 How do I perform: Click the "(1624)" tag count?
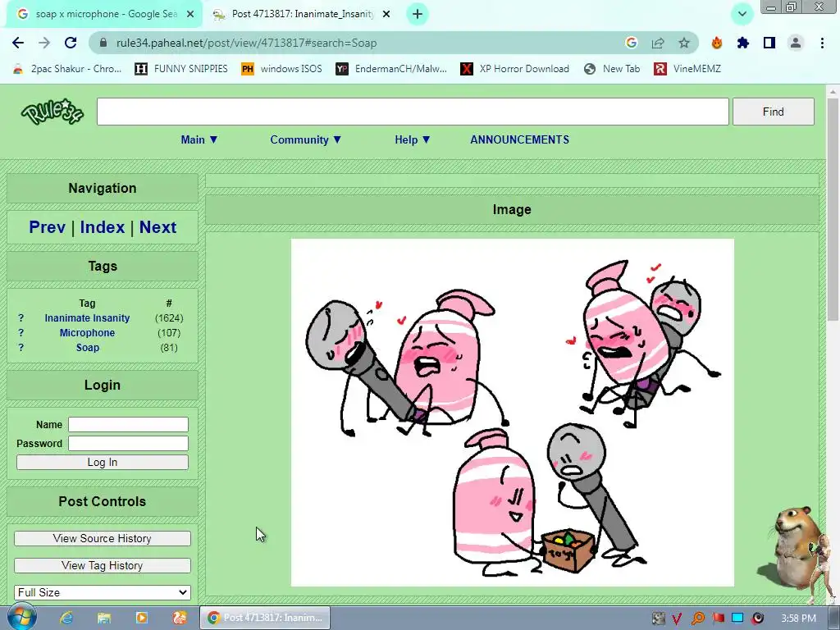pos(169,318)
